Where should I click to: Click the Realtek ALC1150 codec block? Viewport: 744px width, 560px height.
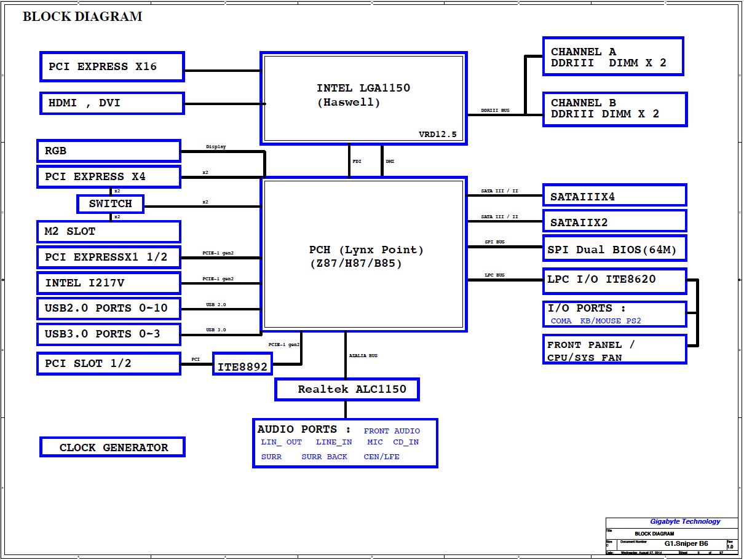348,389
